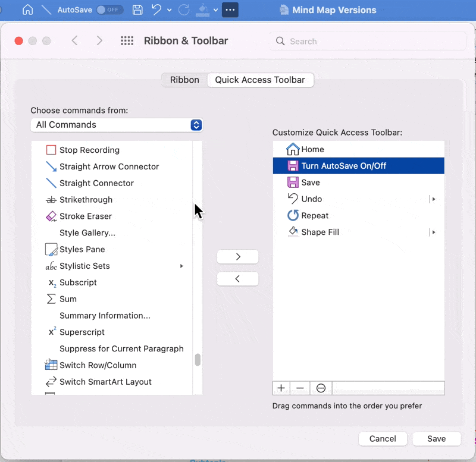Screen dimensions: 476x462
Task: Select the Switch SmartArt Layout icon
Action: click(51, 381)
